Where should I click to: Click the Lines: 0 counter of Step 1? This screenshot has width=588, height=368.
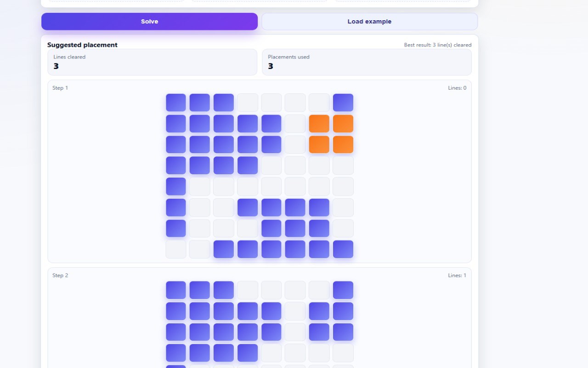pos(457,88)
